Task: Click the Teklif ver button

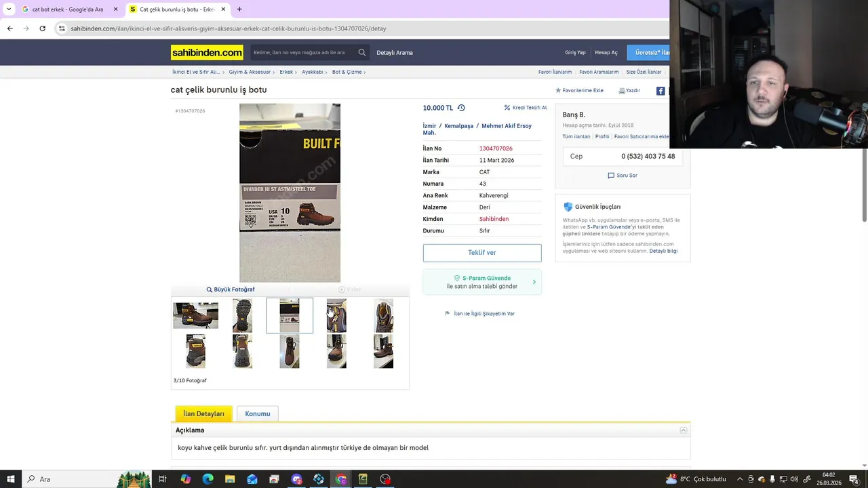Action: (x=482, y=253)
